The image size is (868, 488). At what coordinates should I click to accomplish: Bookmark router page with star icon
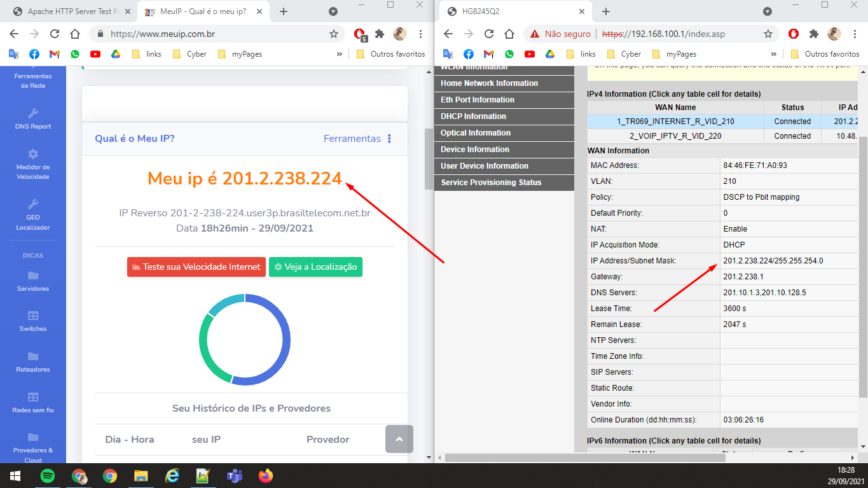click(768, 34)
